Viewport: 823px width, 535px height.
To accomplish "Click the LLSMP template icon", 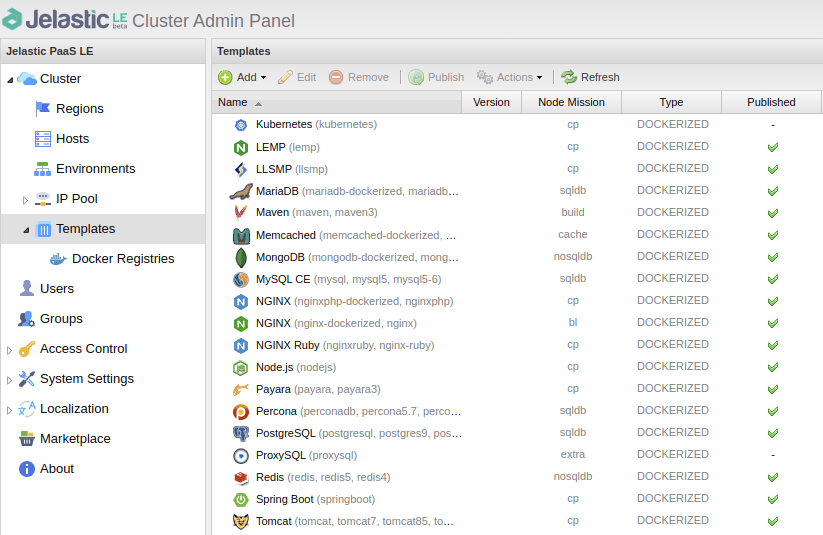I will [240, 169].
